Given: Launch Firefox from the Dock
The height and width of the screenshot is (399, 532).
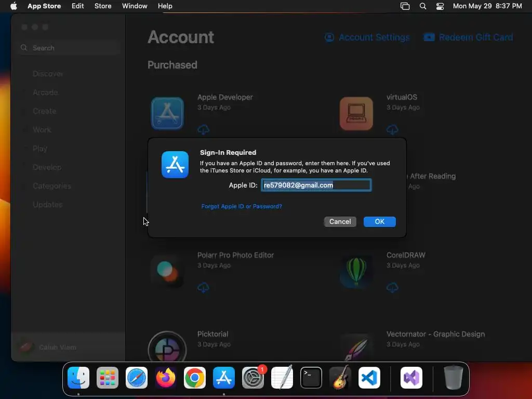Looking at the screenshot, I should click(x=166, y=378).
